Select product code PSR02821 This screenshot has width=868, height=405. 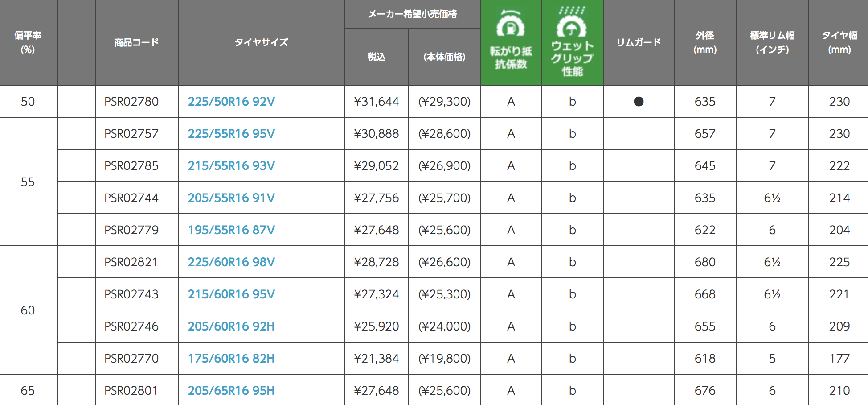point(131,262)
